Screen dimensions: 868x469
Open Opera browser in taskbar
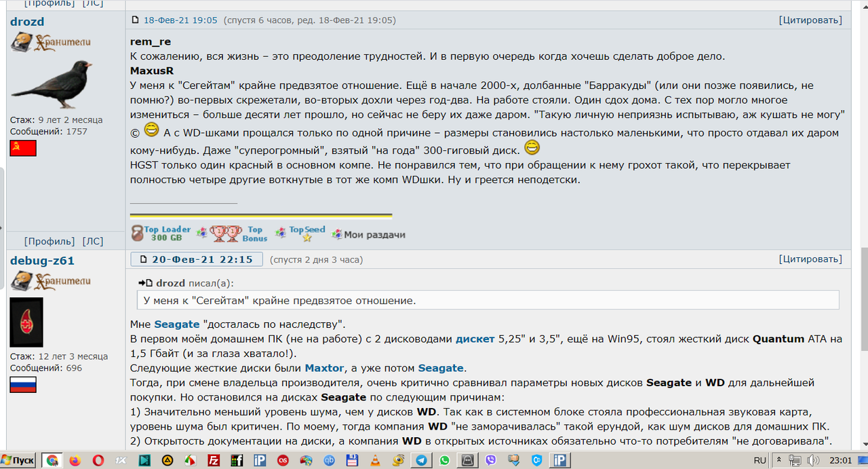click(98, 460)
